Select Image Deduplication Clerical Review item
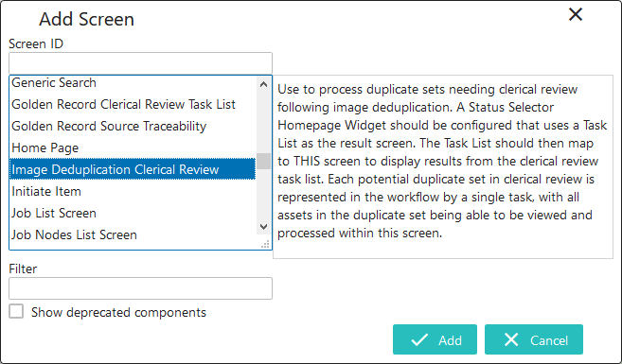The width and height of the screenshot is (622, 364). point(133,169)
